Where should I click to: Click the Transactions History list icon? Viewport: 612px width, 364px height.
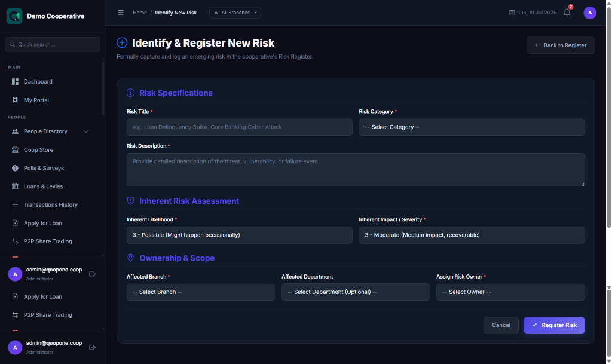[15, 205]
